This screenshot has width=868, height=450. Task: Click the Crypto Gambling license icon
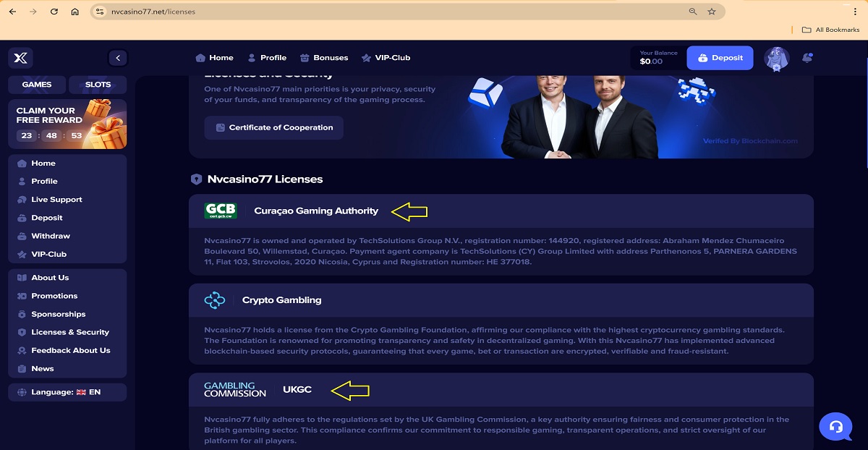215,300
